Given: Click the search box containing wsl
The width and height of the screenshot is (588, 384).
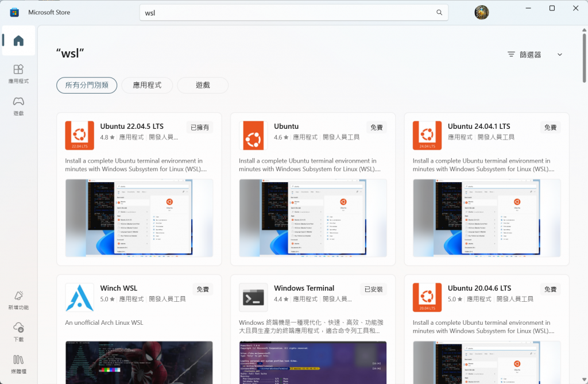Looking at the screenshot, I should 293,13.
